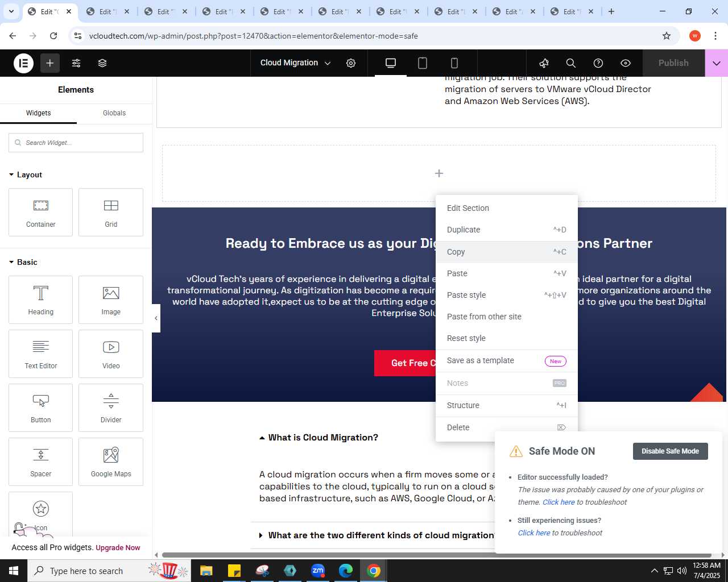The width and height of the screenshot is (728, 582).
Task: Click the browser address bar URL
Action: pos(254,36)
